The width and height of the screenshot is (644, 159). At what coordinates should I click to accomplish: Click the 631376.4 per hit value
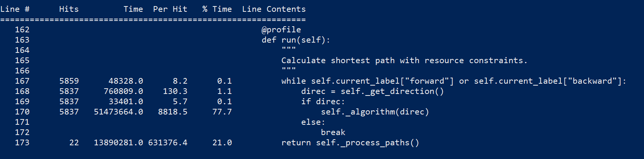(168, 143)
